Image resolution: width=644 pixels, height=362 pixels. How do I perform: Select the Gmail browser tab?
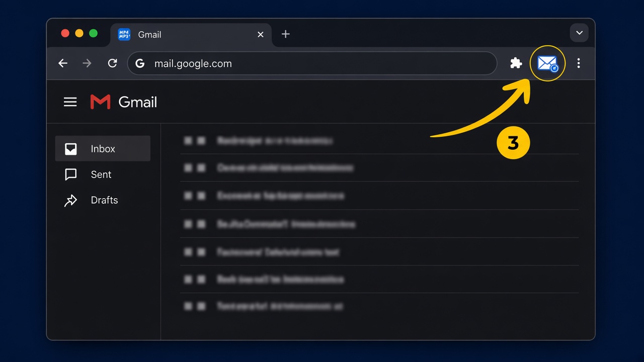pyautogui.click(x=191, y=35)
